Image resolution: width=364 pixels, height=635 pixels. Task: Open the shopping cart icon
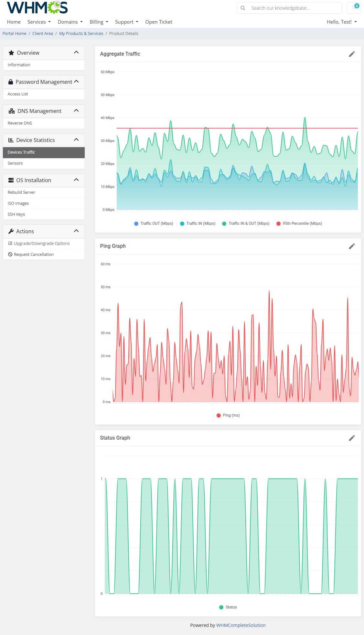[x=355, y=7]
